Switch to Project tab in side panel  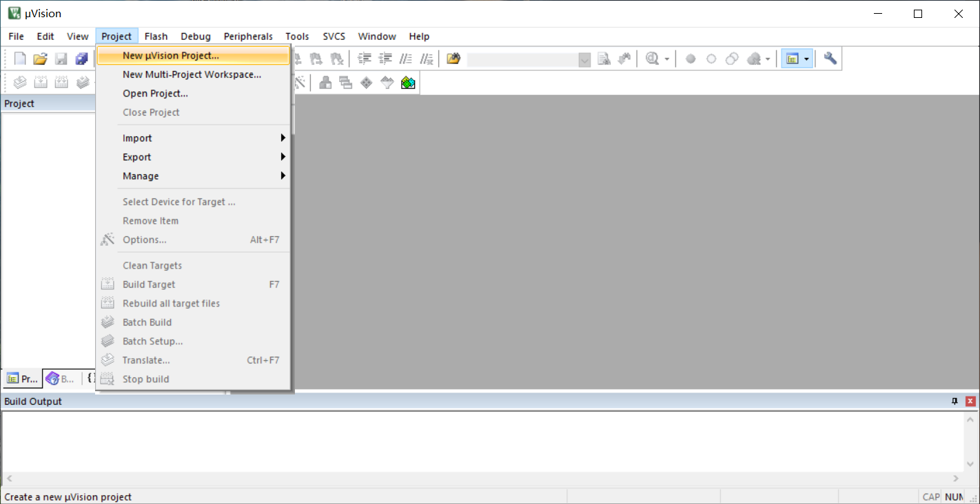(x=22, y=379)
